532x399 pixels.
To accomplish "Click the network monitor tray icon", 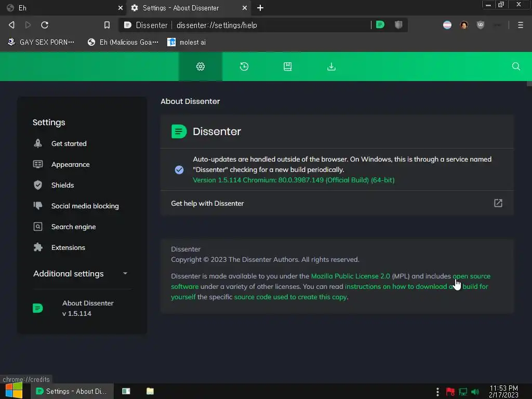I will [463, 392].
